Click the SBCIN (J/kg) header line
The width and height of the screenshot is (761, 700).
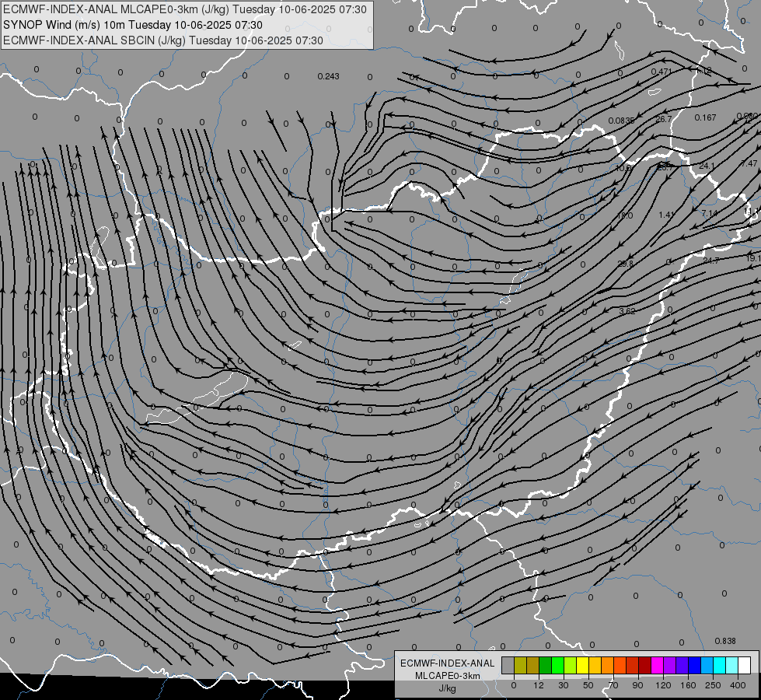pyautogui.click(x=163, y=40)
